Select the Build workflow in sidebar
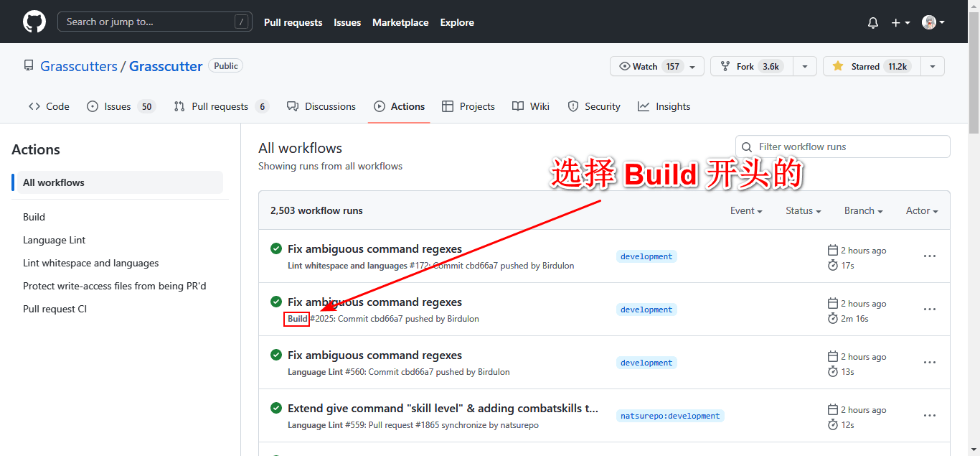Image resolution: width=980 pixels, height=456 pixels. 34,217
